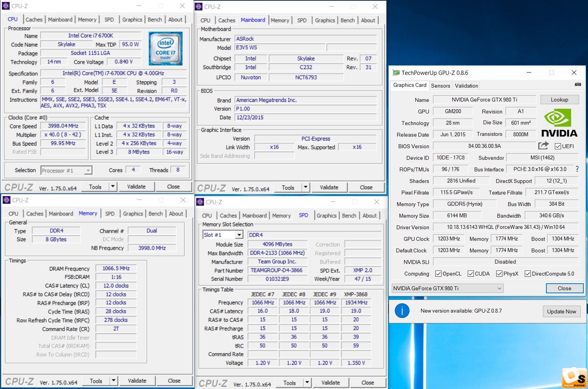
Task: Click the XMP-3868 frequency 1934 MHz
Action: pos(356,303)
